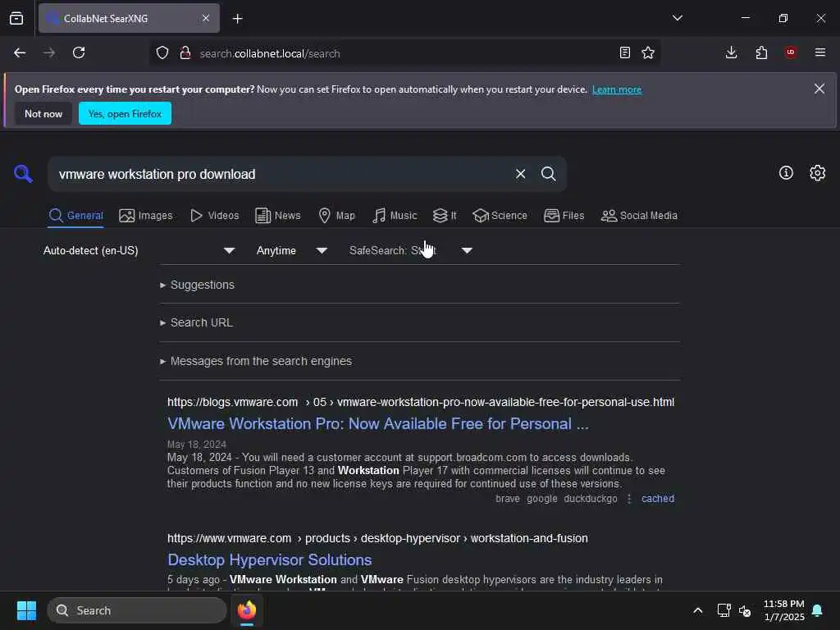
Task: Open the Learn more link
Action: click(x=617, y=89)
